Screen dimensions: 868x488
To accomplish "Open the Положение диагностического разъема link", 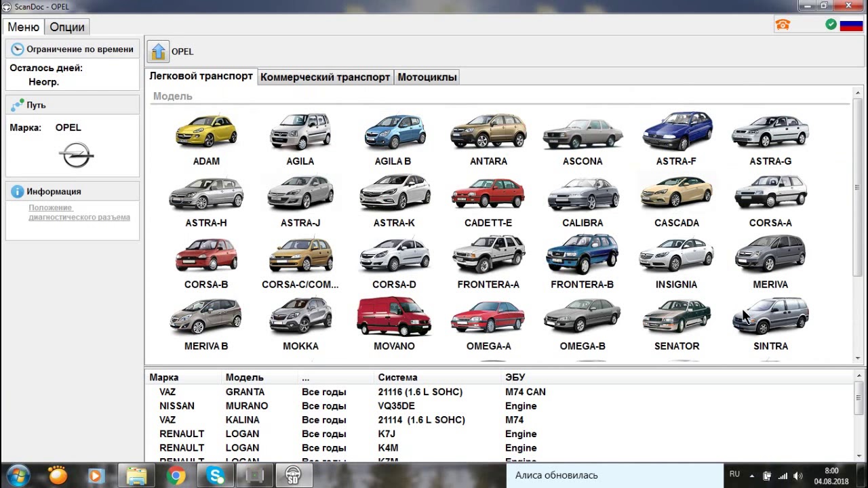I will tap(79, 212).
